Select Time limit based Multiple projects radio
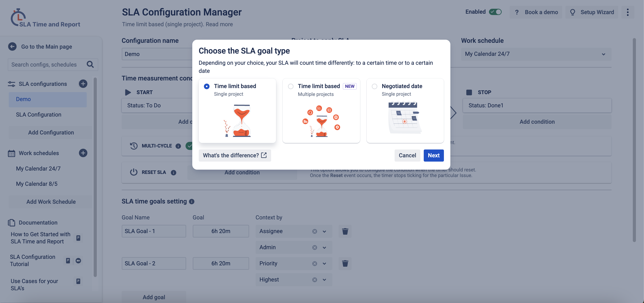The width and height of the screenshot is (644, 303). point(290,86)
